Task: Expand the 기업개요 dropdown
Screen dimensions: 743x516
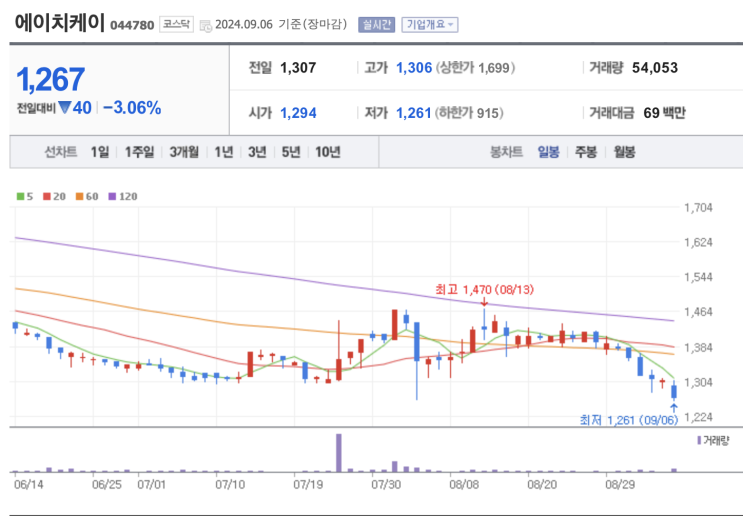Action: 430,25
